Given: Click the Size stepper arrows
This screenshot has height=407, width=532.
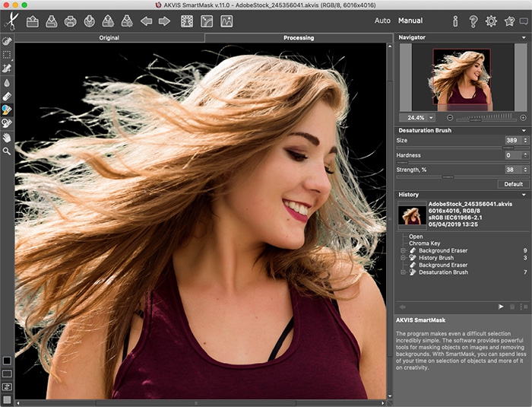Looking at the screenshot, I should click(526, 140).
